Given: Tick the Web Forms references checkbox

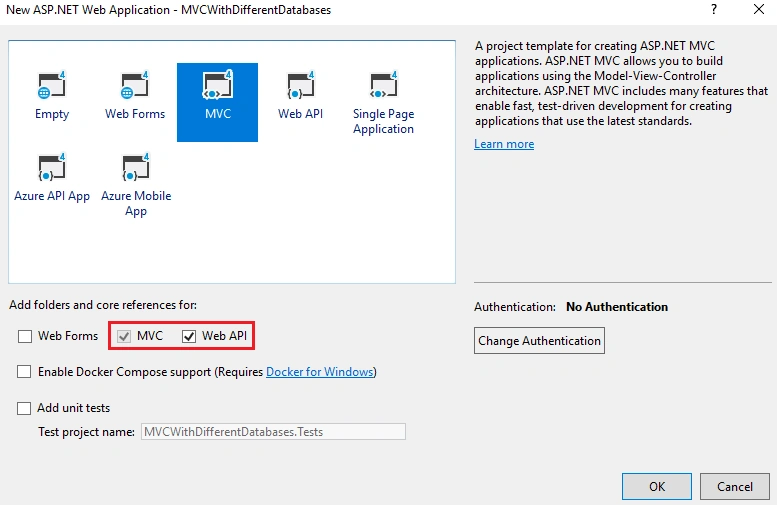Looking at the screenshot, I should coord(25,337).
